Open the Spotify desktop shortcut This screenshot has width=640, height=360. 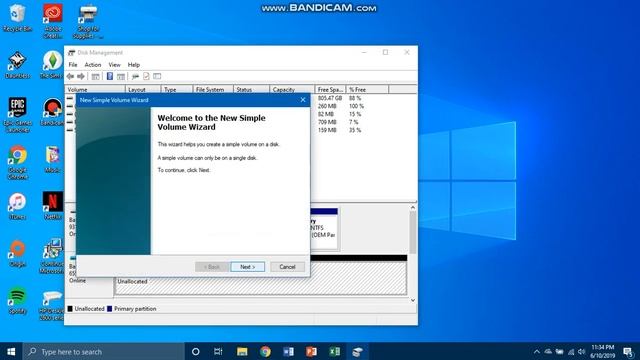pos(17,301)
